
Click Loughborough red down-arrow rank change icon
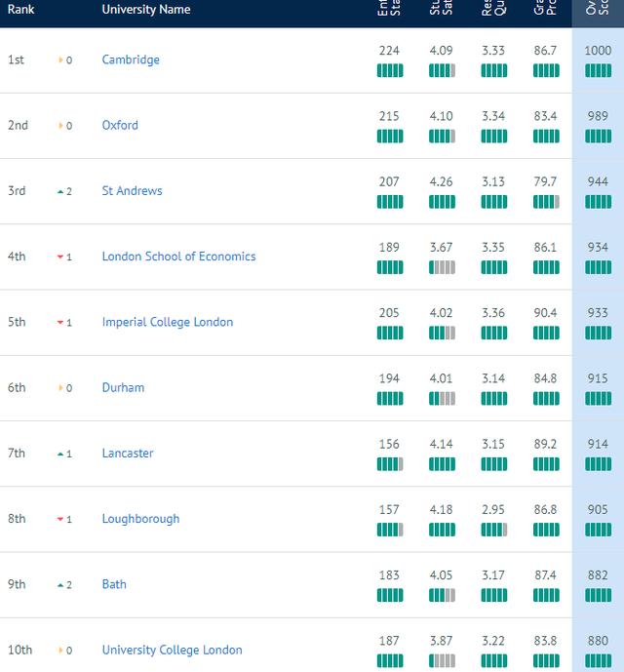pos(60,520)
